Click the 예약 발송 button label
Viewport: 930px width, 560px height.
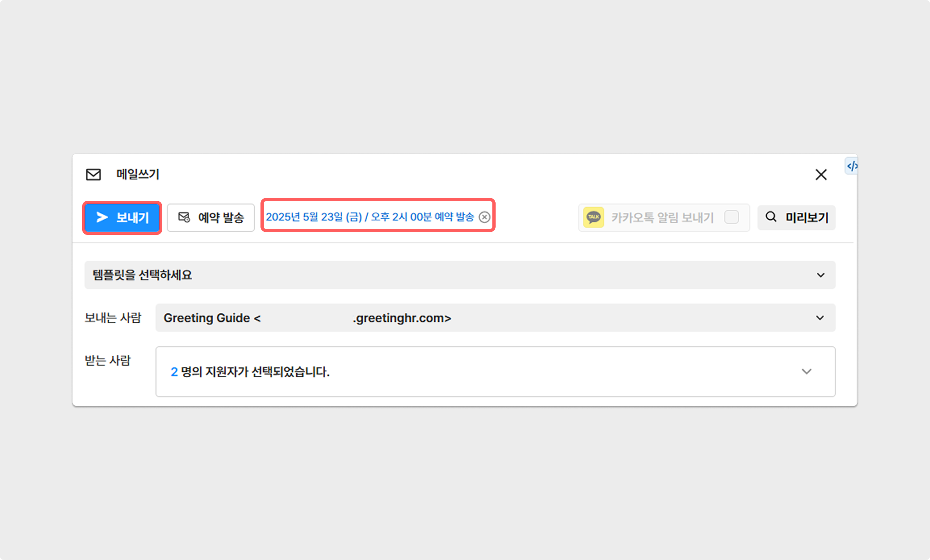pos(221,218)
